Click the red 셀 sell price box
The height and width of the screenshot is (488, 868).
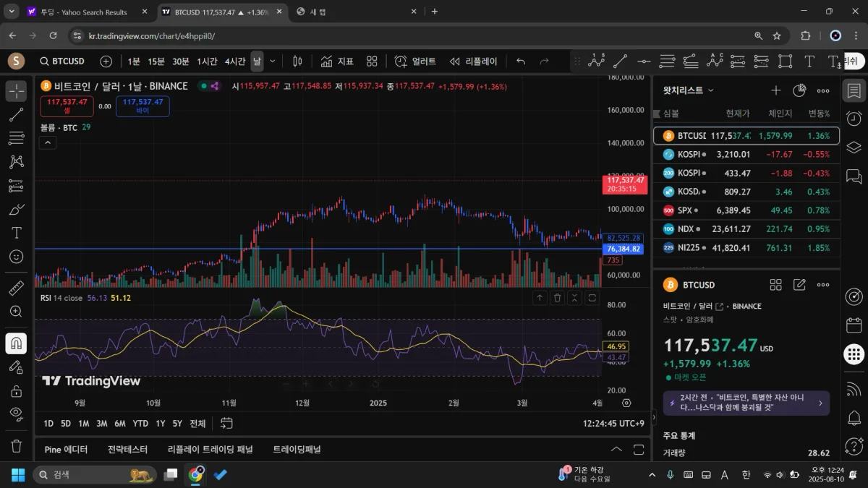click(67, 106)
